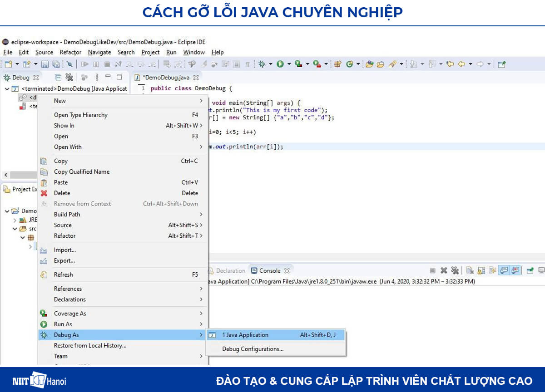Click the Remove All Terminated Launches icon
545x392 pixels.
455,270
